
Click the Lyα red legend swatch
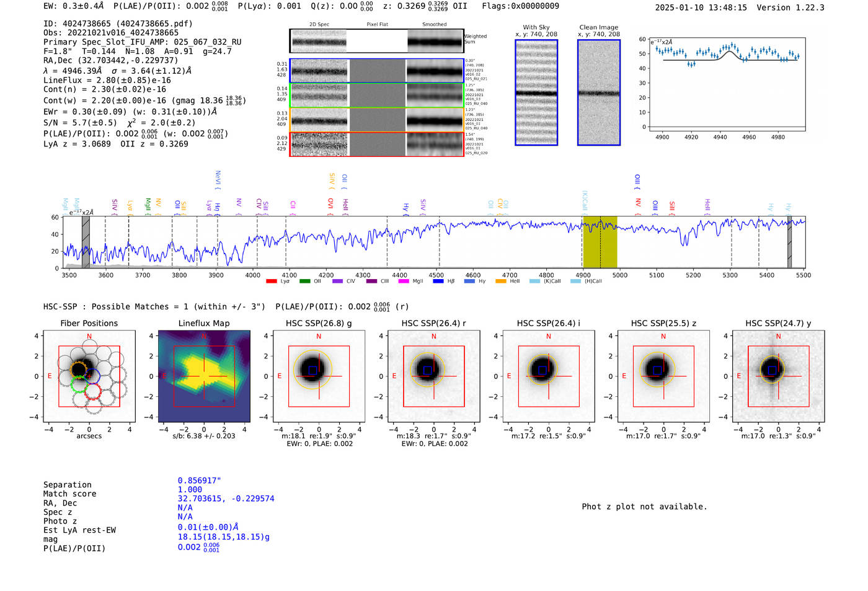(x=271, y=282)
